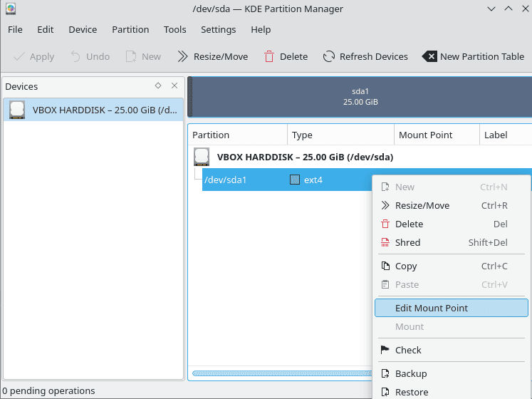This screenshot has width=532, height=399.
Task: Click the Delete trash icon in context menu
Action: pyautogui.click(x=385, y=224)
